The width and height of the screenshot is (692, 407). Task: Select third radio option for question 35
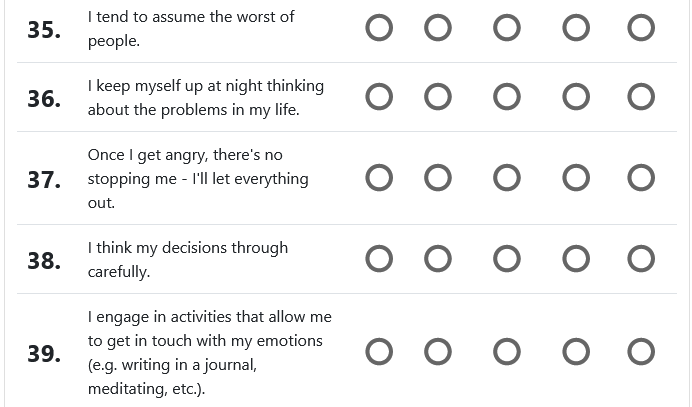pyautogui.click(x=507, y=28)
